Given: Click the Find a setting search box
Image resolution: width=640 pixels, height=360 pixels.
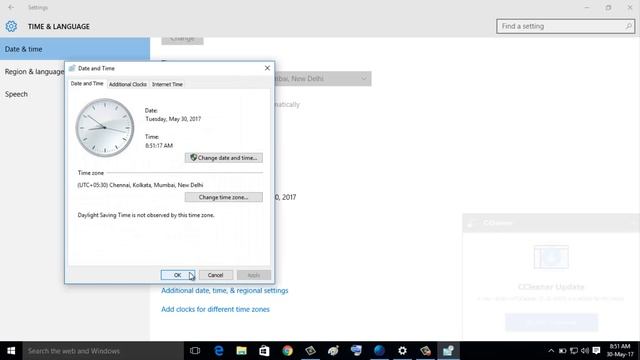Looking at the screenshot, I should coord(565,26).
